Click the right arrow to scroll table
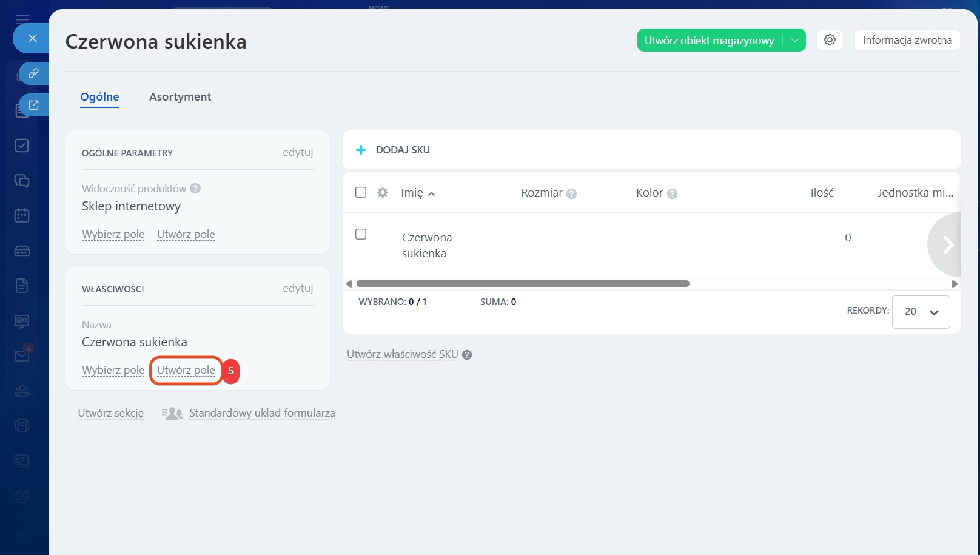 pos(947,244)
